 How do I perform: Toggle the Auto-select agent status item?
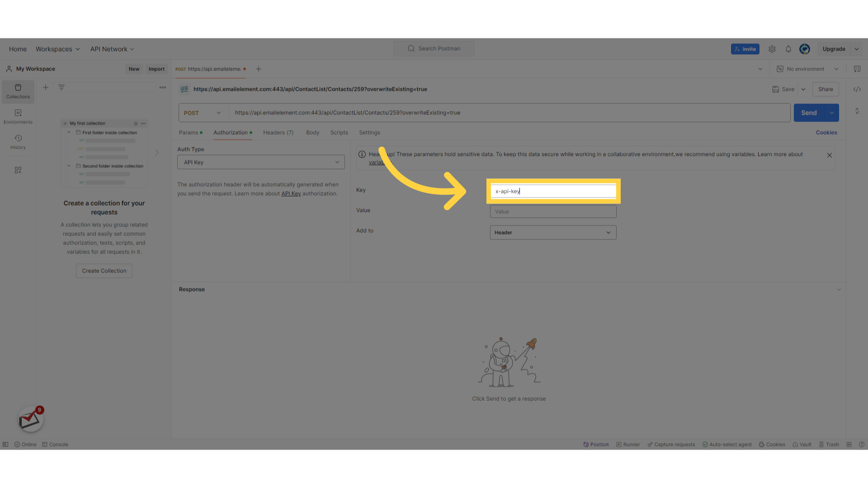tap(727, 445)
